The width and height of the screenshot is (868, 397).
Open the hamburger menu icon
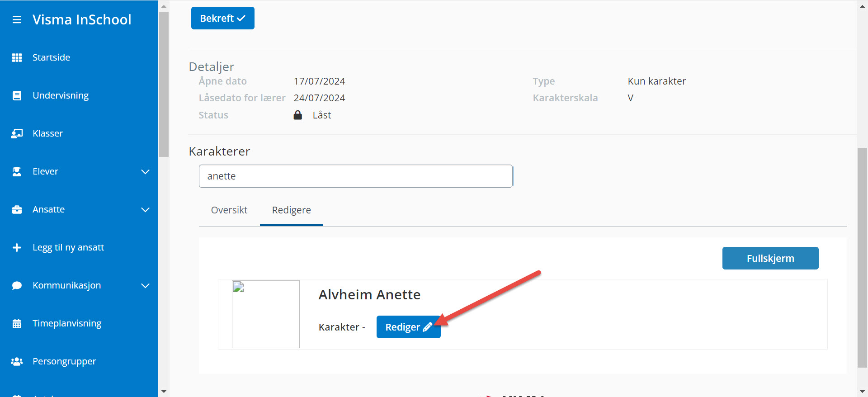(x=17, y=20)
